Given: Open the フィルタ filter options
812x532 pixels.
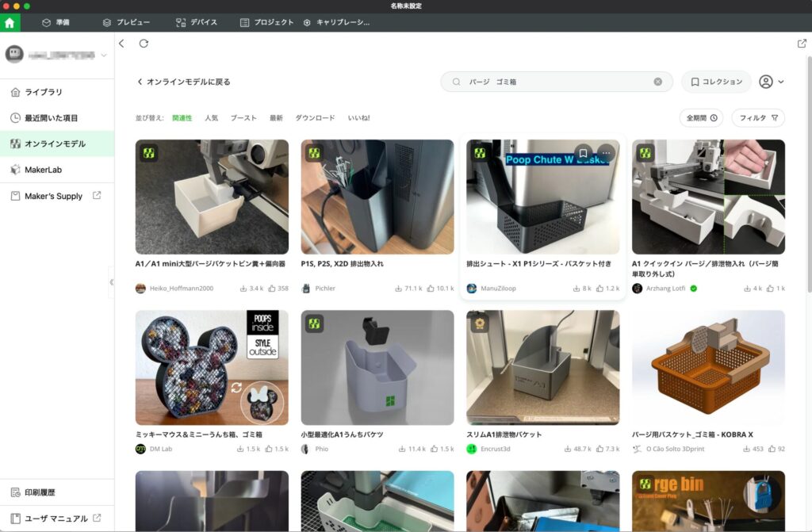Looking at the screenshot, I should [x=758, y=118].
